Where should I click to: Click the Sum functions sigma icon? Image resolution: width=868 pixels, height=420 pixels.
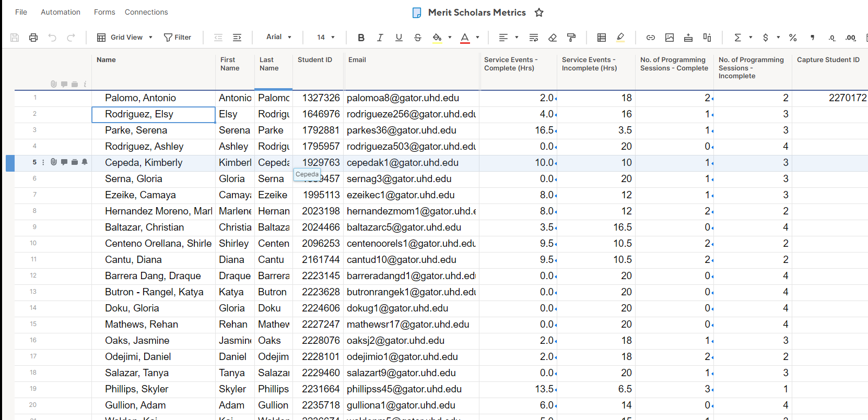(x=737, y=38)
